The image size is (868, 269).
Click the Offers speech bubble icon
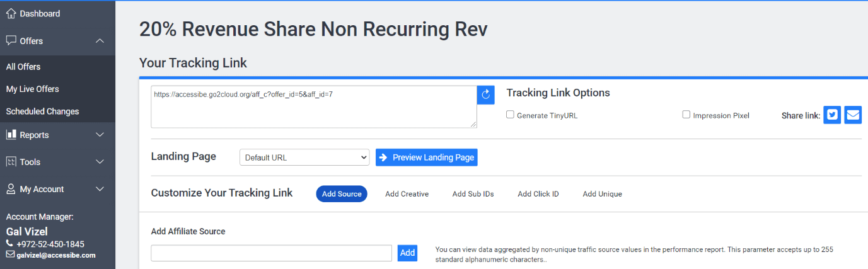pos(11,41)
